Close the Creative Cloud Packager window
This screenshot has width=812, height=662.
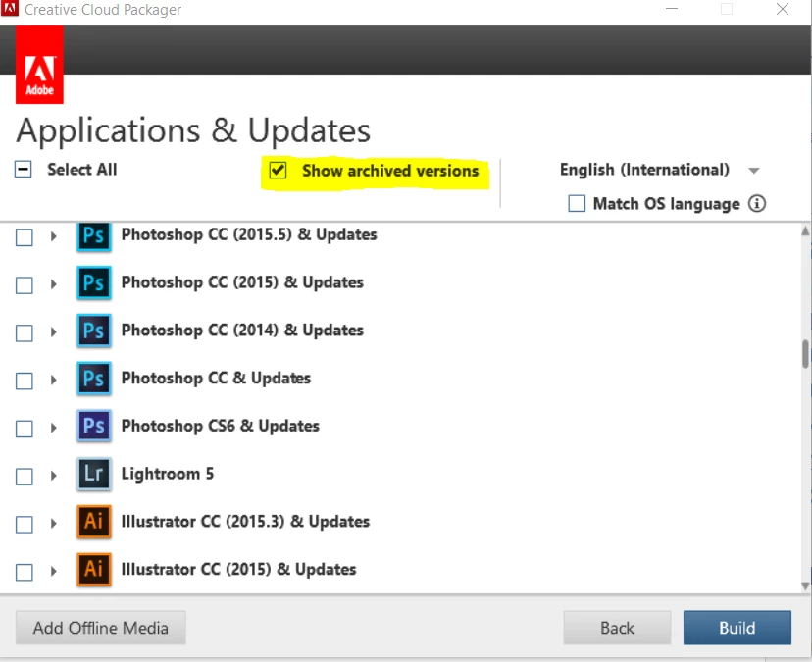(783, 9)
